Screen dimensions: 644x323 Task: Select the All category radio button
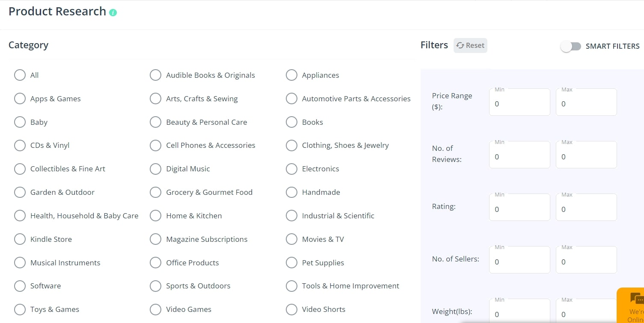(20, 75)
